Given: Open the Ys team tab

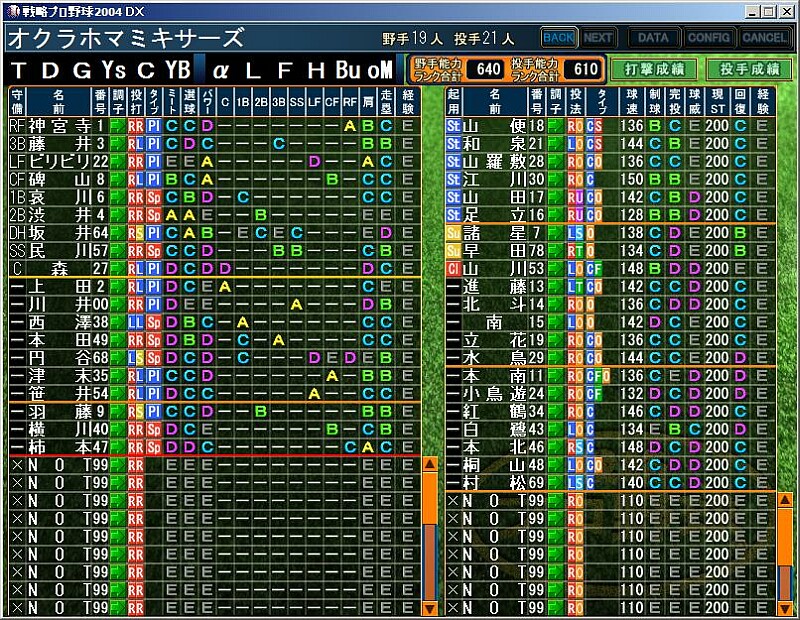Looking at the screenshot, I should point(114,70).
